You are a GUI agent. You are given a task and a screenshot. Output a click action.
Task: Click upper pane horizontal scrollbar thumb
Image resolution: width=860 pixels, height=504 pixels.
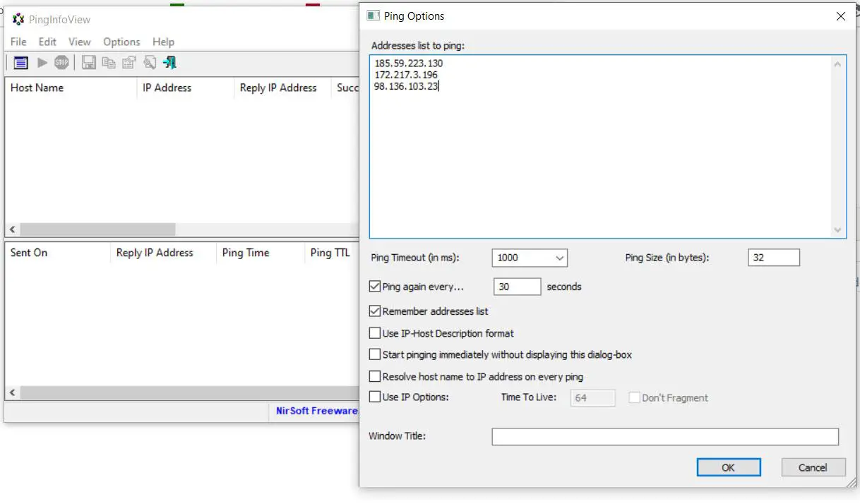(97, 230)
